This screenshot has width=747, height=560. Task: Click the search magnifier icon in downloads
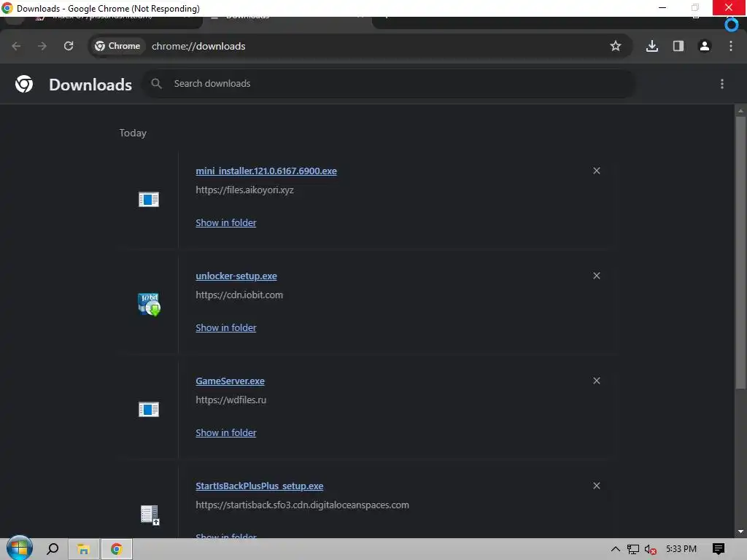coord(156,84)
